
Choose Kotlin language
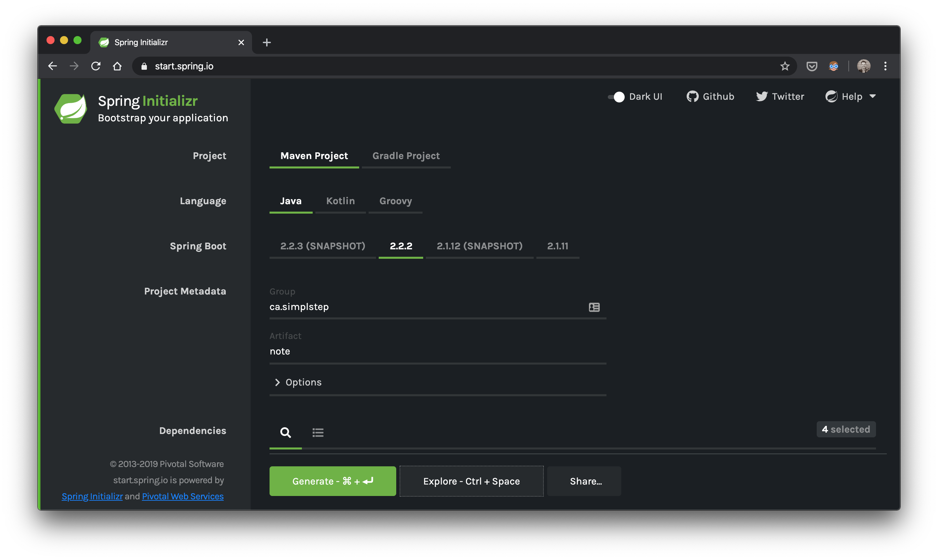pyautogui.click(x=340, y=201)
